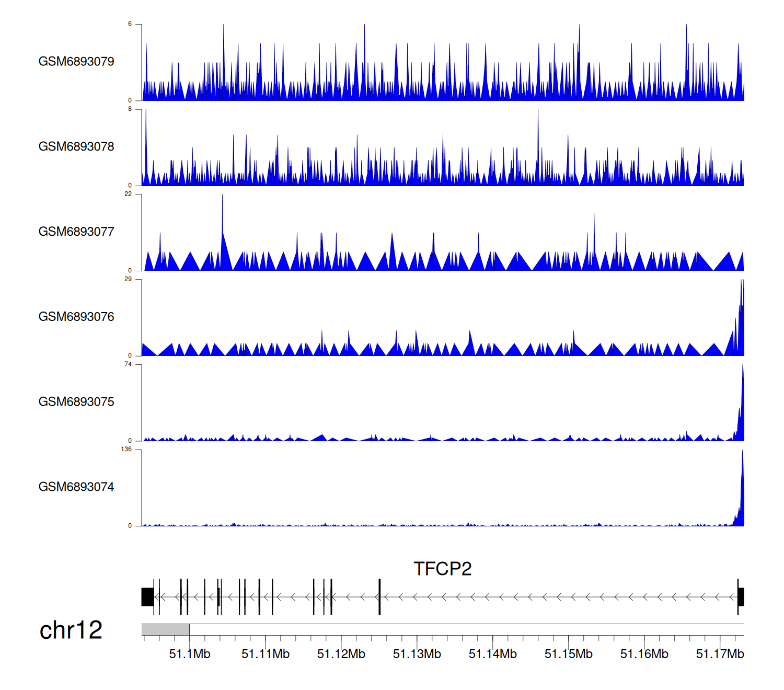Click the TFCP2 gene name

[x=442, y=569]
